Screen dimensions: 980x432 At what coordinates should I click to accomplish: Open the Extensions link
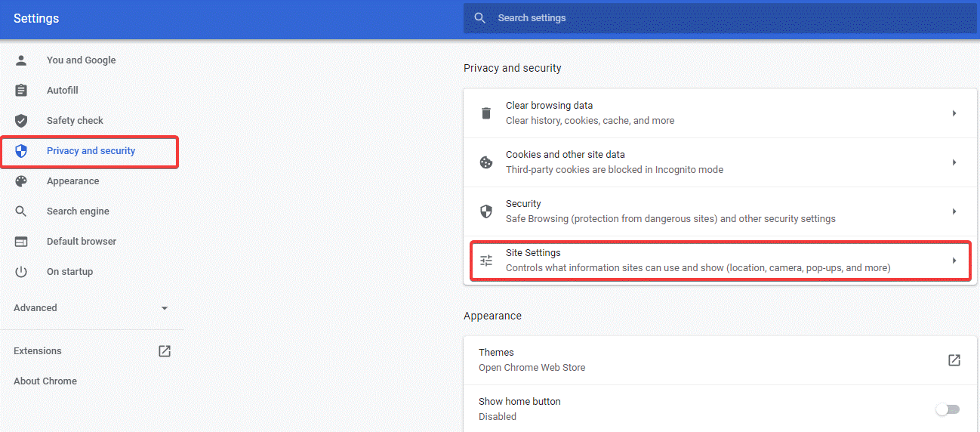pyautogui.click(x=38, y=351)
